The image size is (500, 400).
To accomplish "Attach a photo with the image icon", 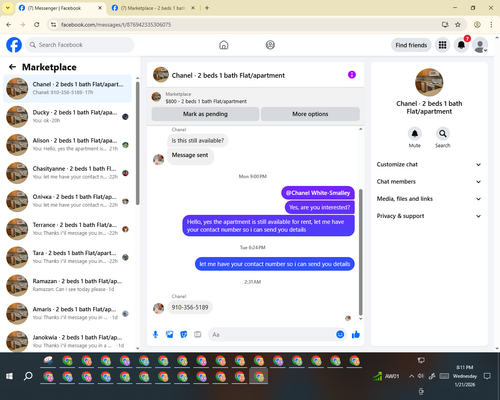I will click(170, 334).
